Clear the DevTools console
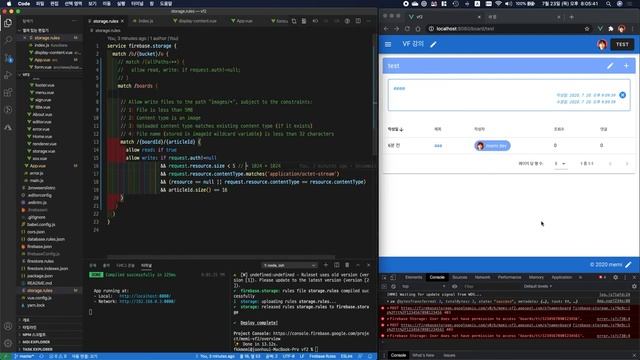640x360 pixels. pos(393,287)
